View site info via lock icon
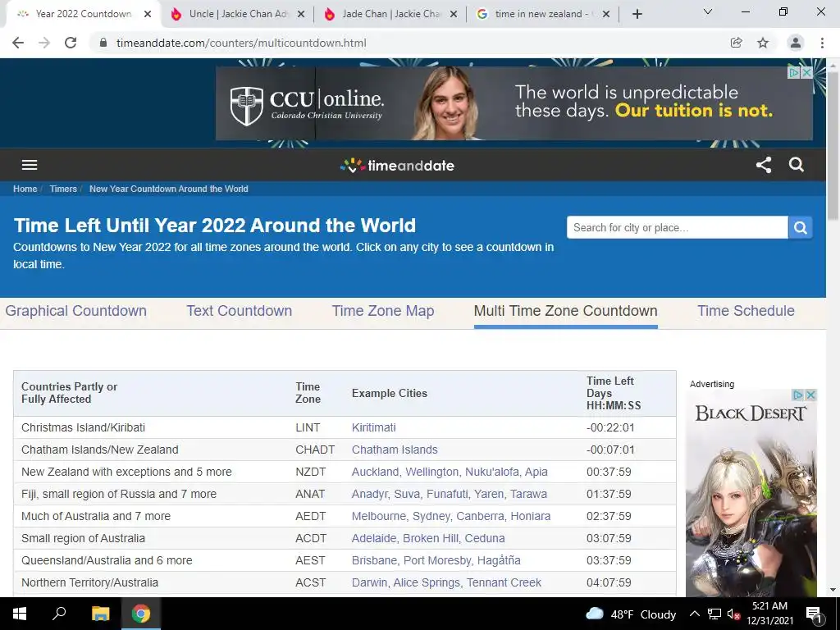Viewport: 840px width, 630px height. point(103,43)
